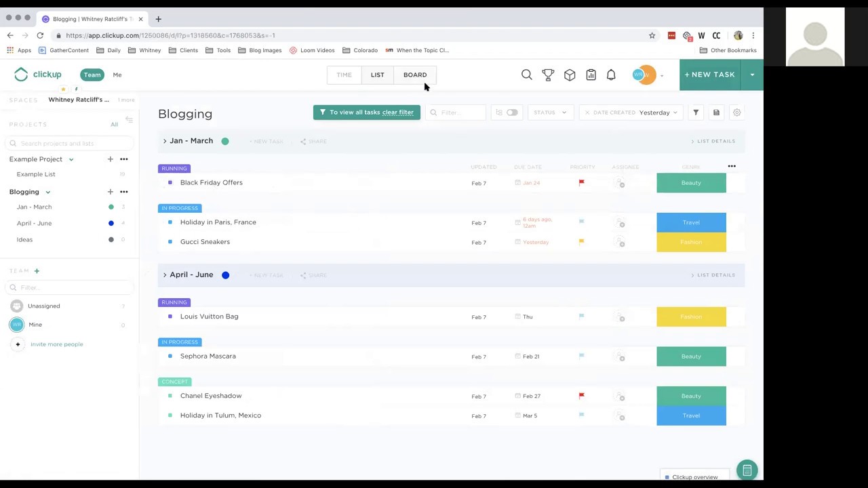
Task: Click status square of Gucci Sneakers
Action: (170, 242)
